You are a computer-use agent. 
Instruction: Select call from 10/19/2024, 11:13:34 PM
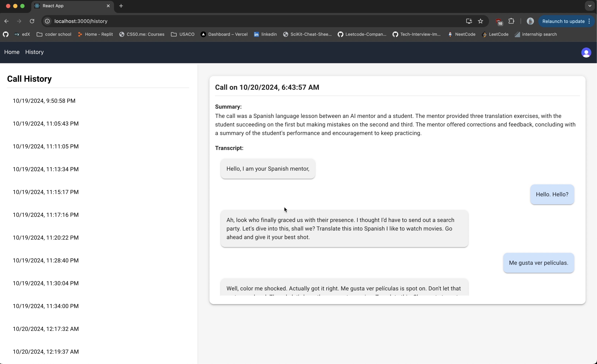[46, 169]
